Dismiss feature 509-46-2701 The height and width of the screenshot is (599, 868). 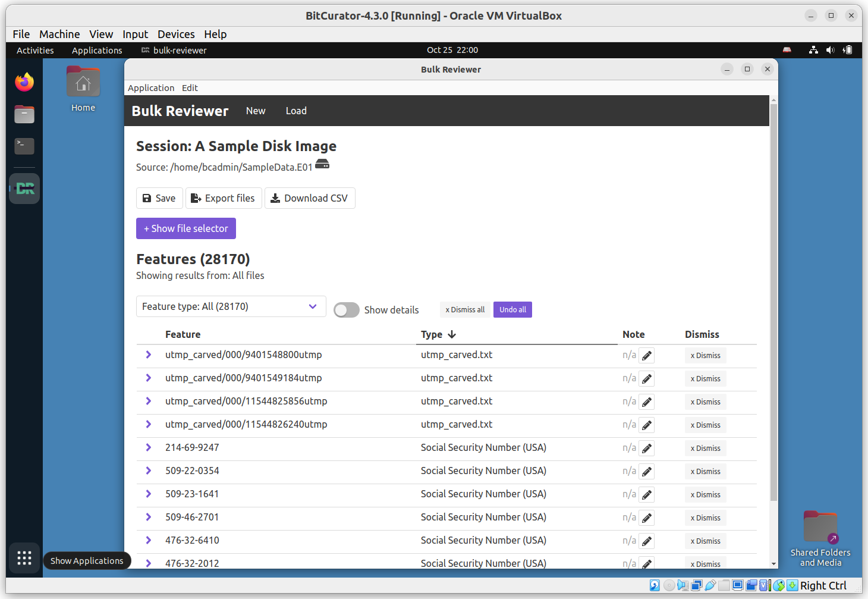click(x=706, y=518)
